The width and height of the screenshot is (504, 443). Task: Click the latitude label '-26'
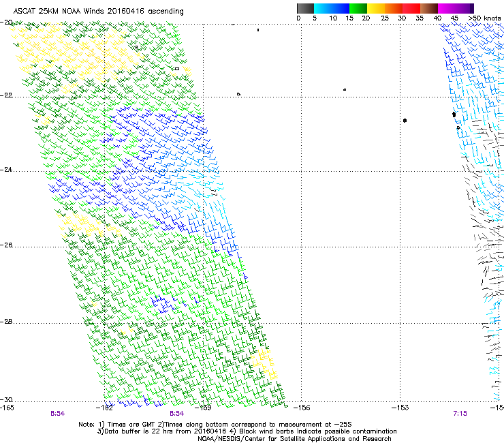tap(6, 245)
